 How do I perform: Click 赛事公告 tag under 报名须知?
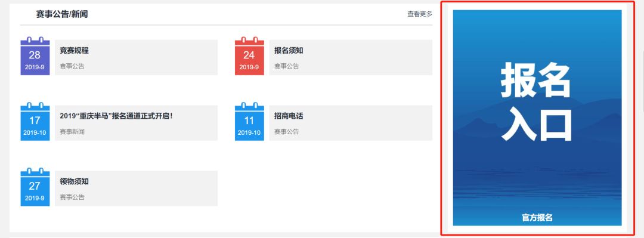[287, 66]
